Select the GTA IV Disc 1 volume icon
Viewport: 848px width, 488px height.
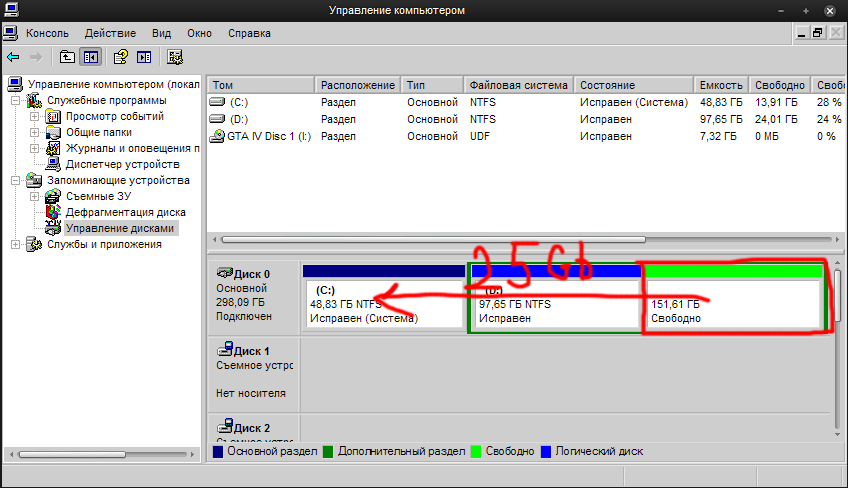[x=217, y=136]
